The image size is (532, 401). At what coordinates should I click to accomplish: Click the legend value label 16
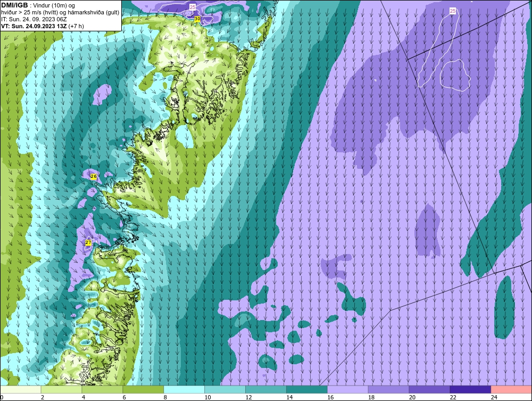pyautogui.click(x=330, y=397)
